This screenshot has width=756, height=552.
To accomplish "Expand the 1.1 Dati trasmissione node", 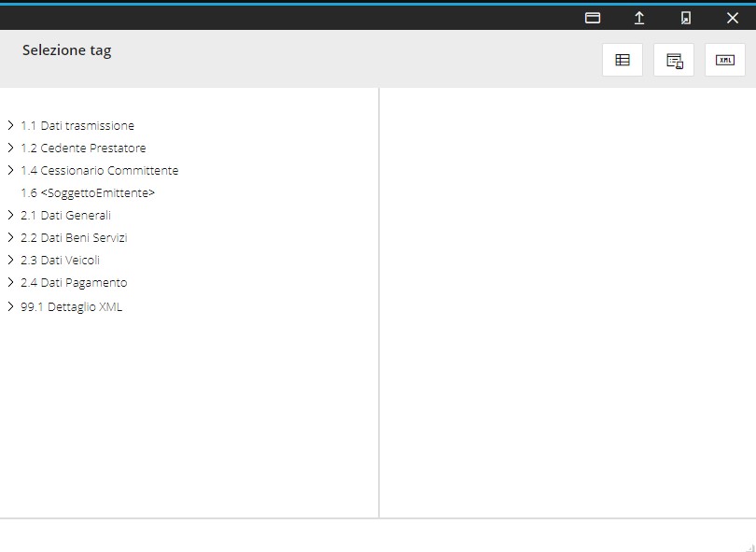I will [x=10, y=125].
